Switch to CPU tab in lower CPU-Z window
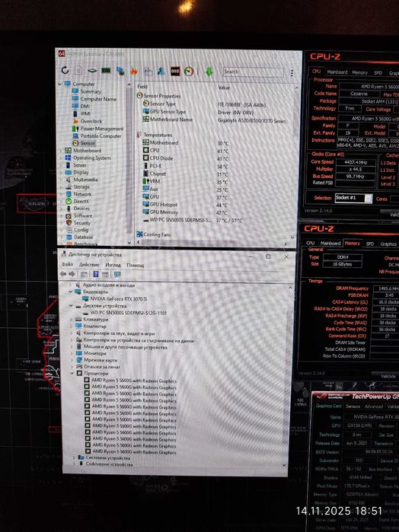This screenshot has height=532, width=399. click(310, 243)
